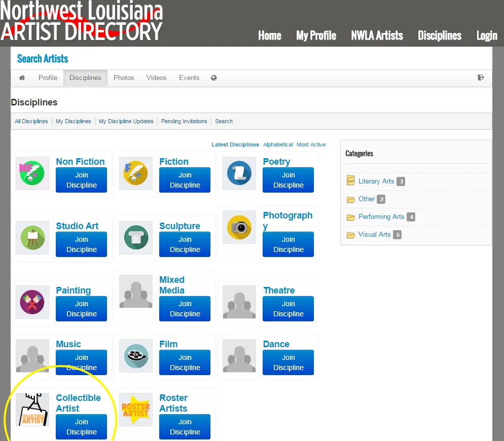Open the Collectible Artist tag icon
This screenshot has height=441, width=504.
click(x=32, y=409)
